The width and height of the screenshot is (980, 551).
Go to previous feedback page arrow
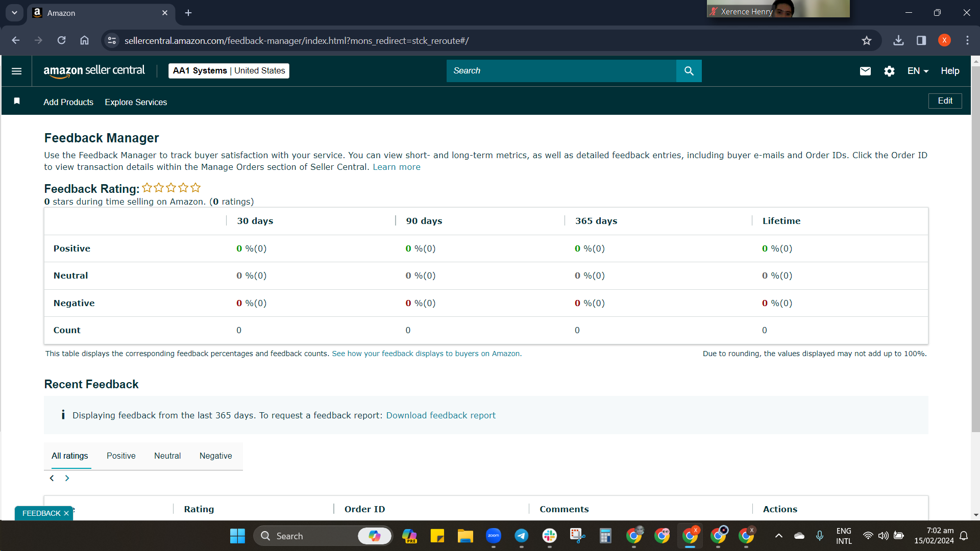point(52,478)
